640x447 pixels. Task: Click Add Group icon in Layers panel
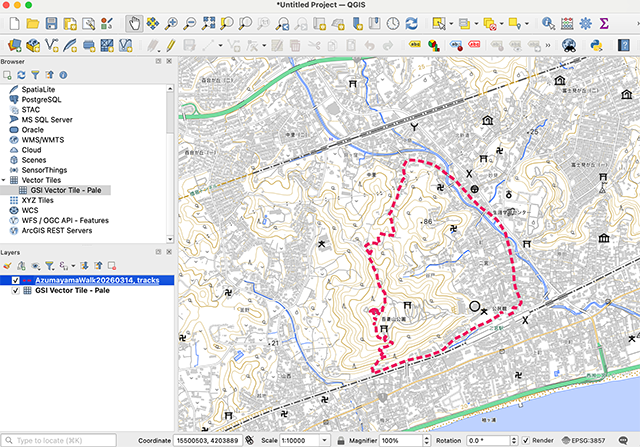coord(21,266)
